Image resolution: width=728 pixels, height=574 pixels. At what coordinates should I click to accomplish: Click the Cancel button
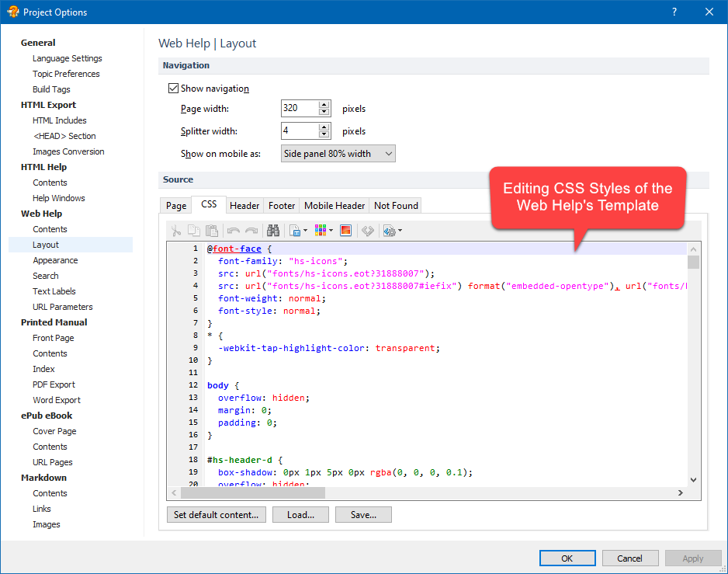[630, 558]
